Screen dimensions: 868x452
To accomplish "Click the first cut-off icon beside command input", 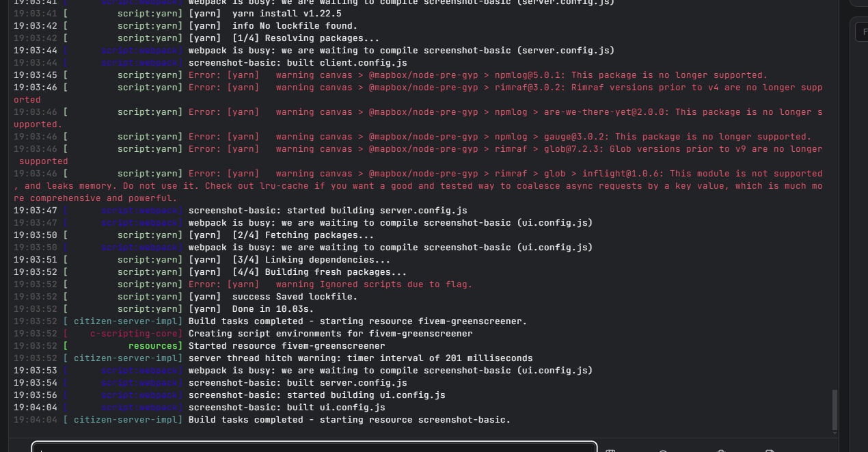I will [x=610, y=450].
